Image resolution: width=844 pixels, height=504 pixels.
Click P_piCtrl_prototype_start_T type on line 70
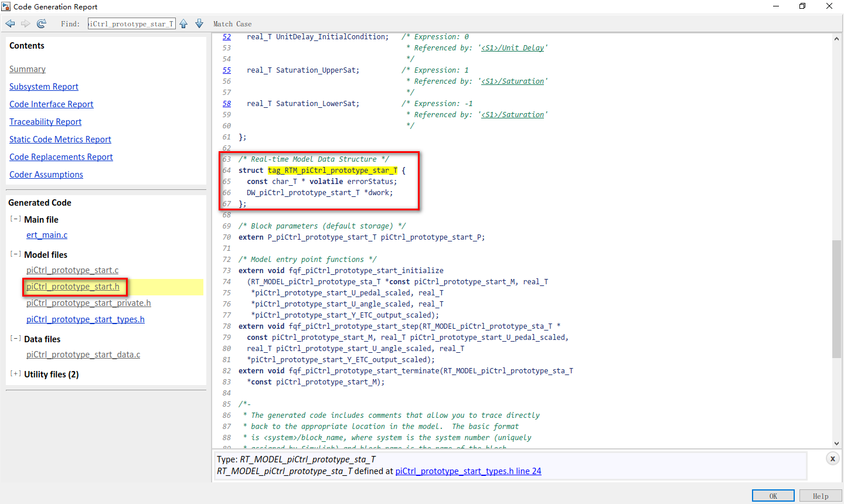pyautogui.click(x=322, y=237)
